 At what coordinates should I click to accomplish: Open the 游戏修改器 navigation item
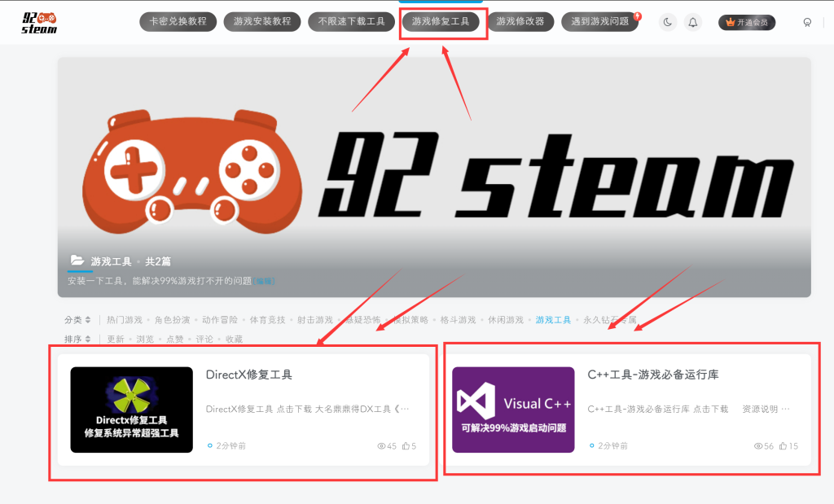click(x=520, y=22)
